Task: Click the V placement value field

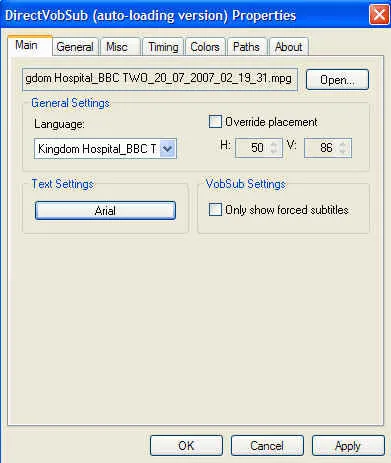Action: point(328,148)
